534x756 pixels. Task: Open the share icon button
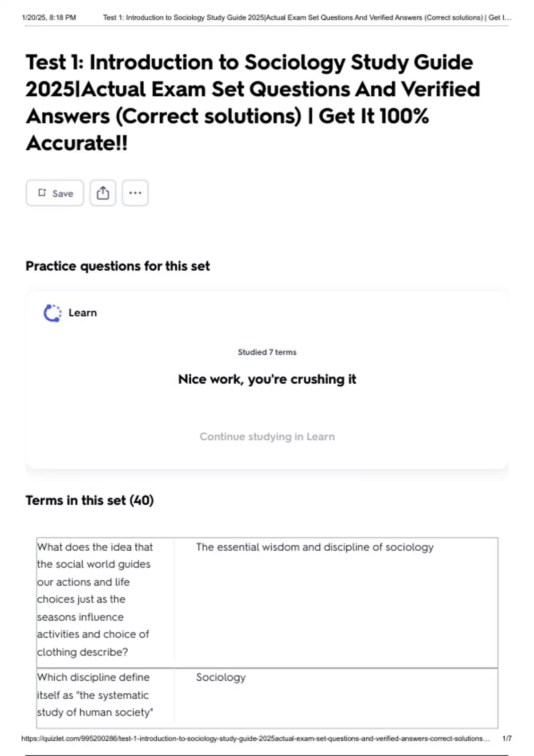click(x=103, y=193)
